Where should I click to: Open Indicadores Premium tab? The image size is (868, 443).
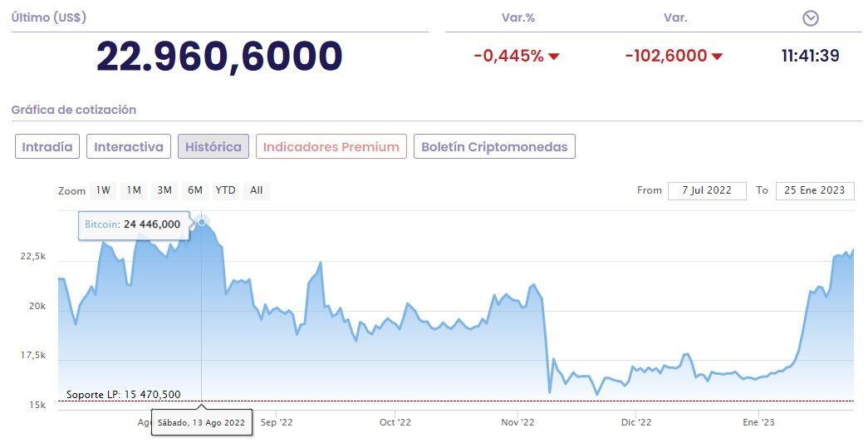[x=331, y=147]
